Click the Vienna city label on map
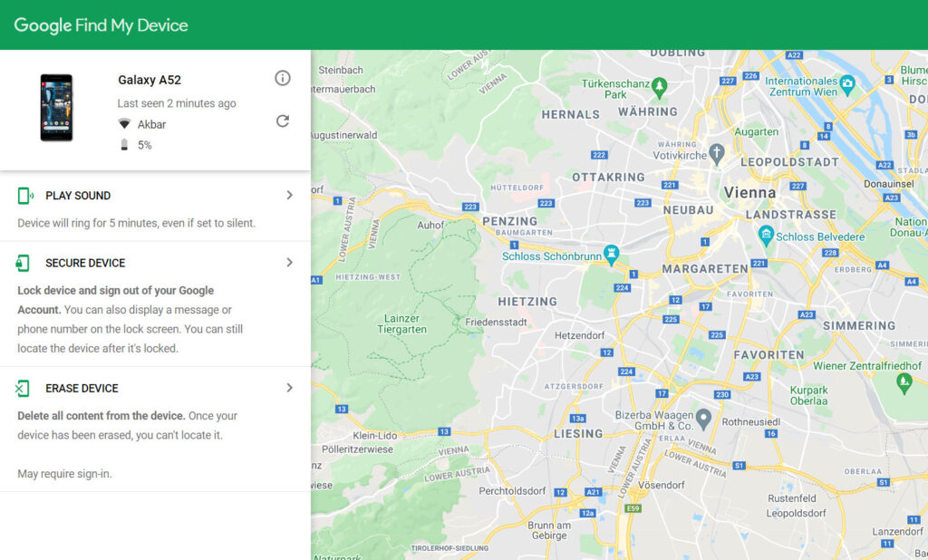The width and height of the screenshot is (928, 560). (749, 193)
